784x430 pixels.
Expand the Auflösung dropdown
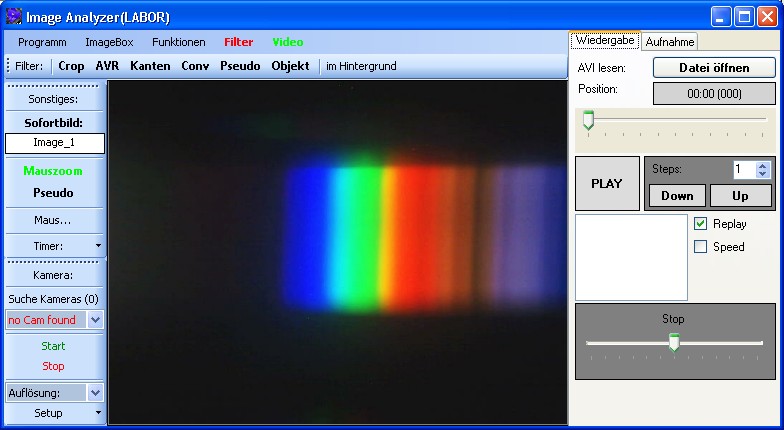click(96, 393)
